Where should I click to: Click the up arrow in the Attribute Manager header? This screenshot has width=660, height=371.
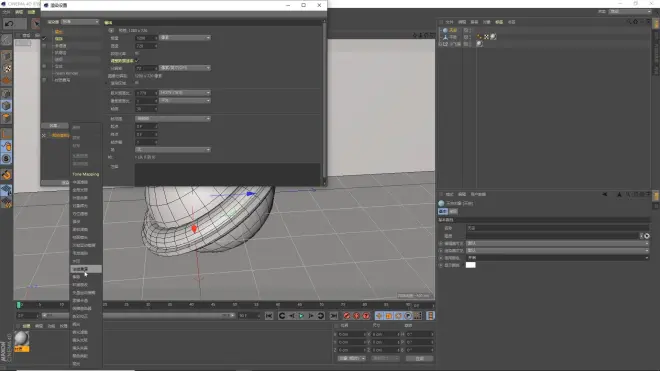619,195
